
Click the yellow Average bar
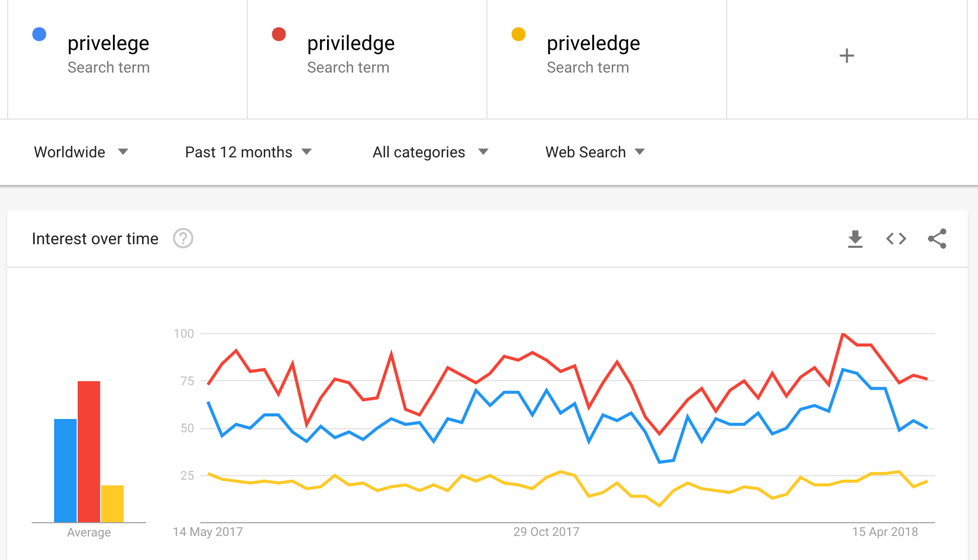click(x=112, y=503)
